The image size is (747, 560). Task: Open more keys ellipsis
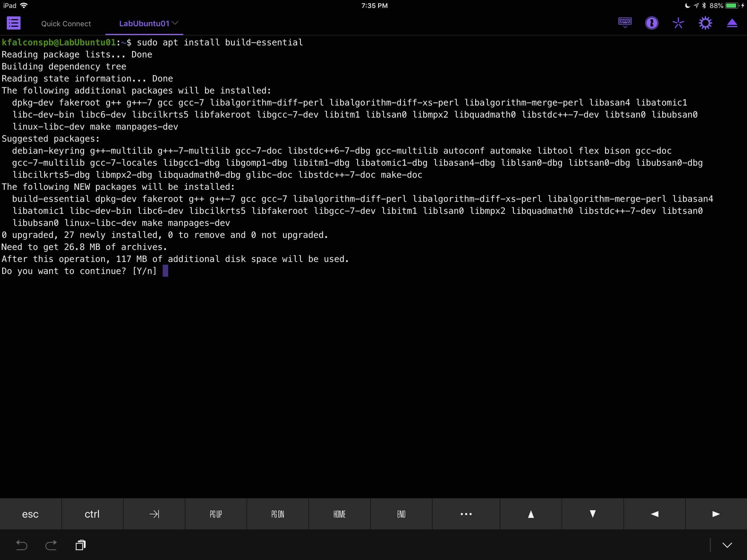pos(466,514)
